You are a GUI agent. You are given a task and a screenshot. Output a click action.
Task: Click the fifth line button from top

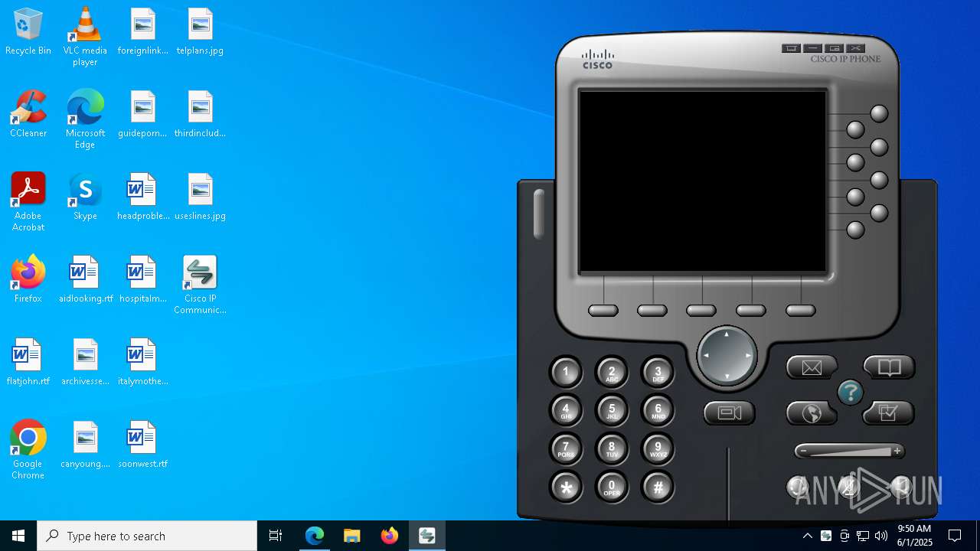click(879, 181)
